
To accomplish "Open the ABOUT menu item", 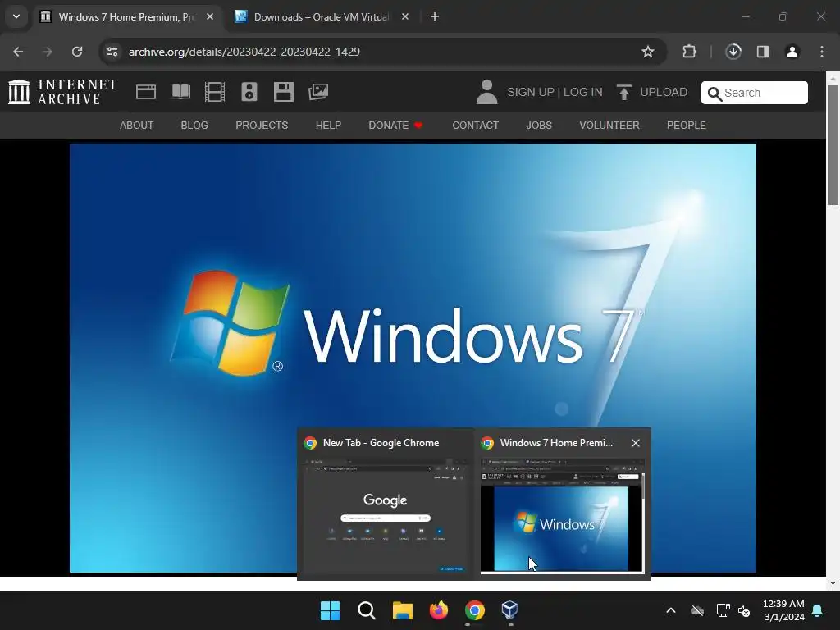I will [137, 126].
